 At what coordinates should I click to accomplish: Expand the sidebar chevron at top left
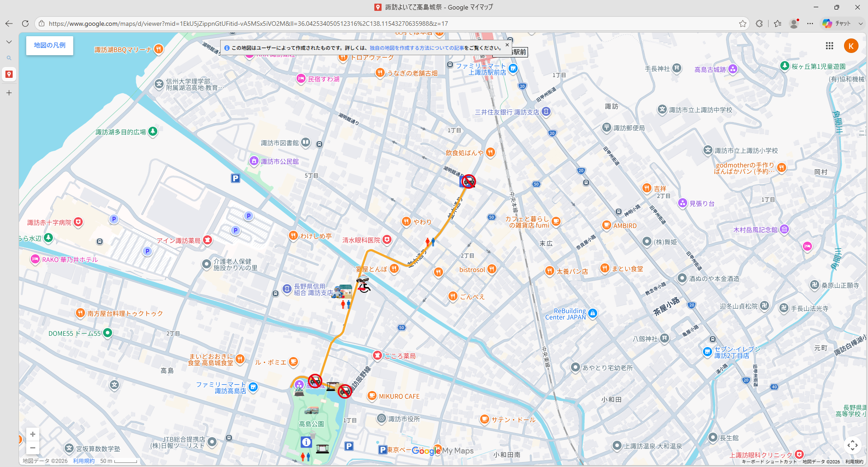click(x=9, y=42)
